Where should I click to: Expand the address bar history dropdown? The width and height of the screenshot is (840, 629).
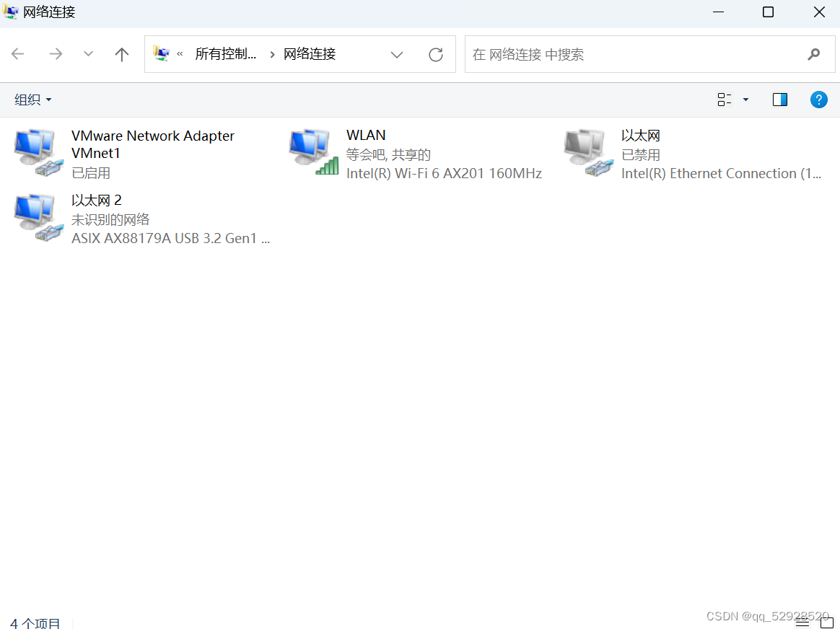[x=397, y=55]
